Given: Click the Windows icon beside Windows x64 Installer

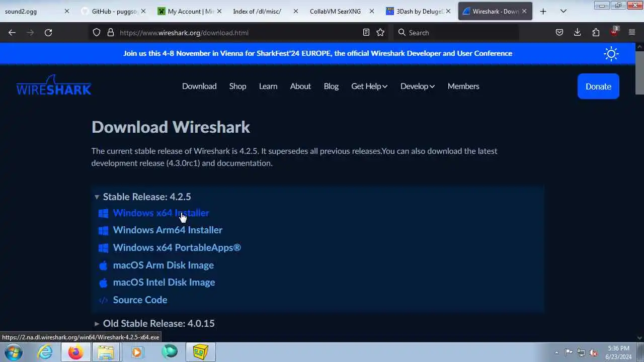Looking at the screenshot, I should [103, 213].
